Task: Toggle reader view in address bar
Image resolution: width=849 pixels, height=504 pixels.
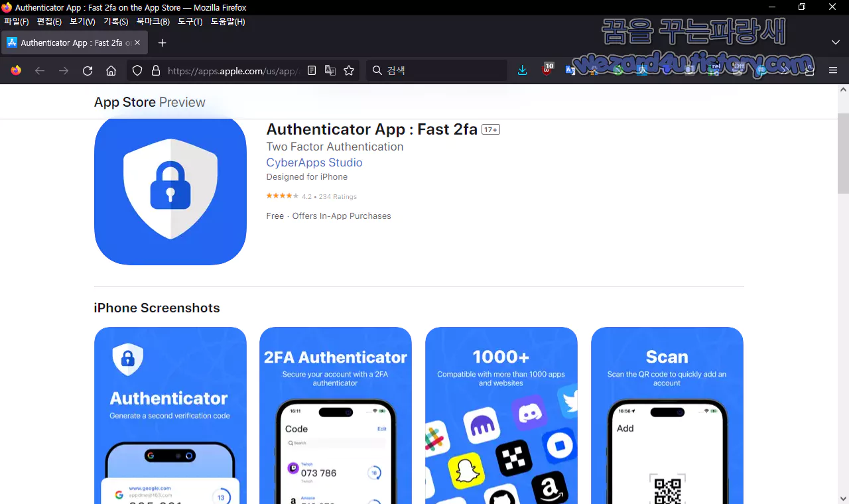Action: pos(312,70)
